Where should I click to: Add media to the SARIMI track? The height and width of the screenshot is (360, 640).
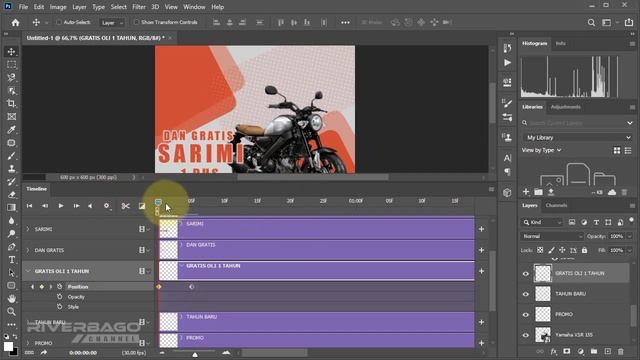482,229
